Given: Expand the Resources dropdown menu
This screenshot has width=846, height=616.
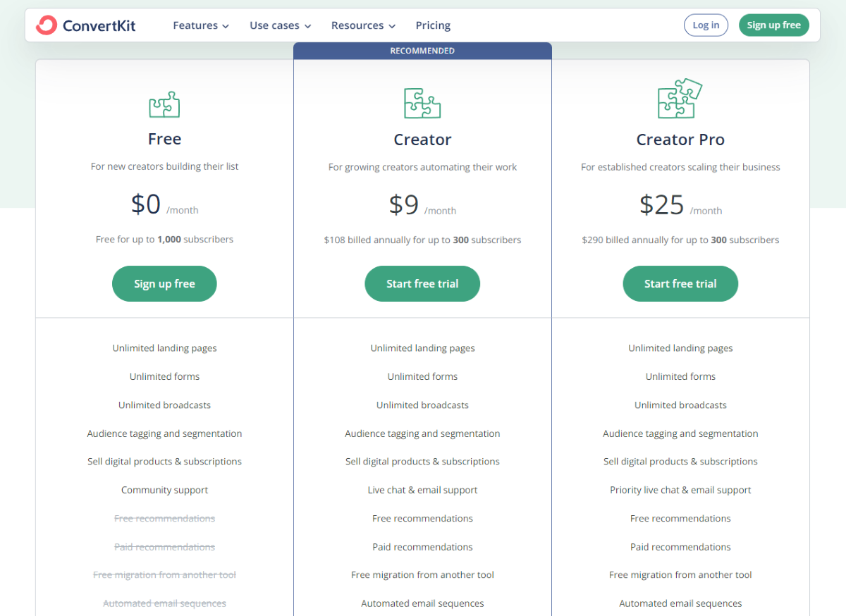Looking at the screenshot, I should (363, 25).
